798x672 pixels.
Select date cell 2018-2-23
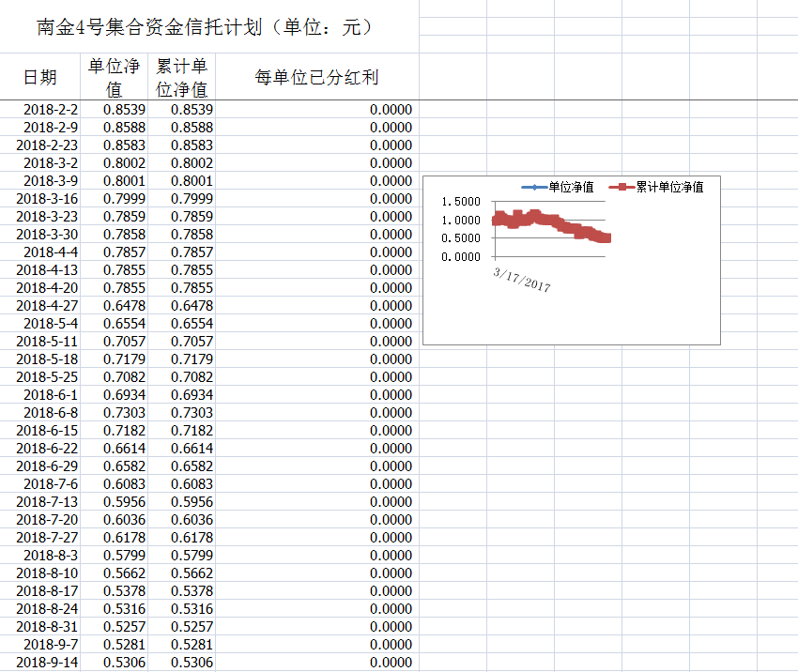[39, 145]
